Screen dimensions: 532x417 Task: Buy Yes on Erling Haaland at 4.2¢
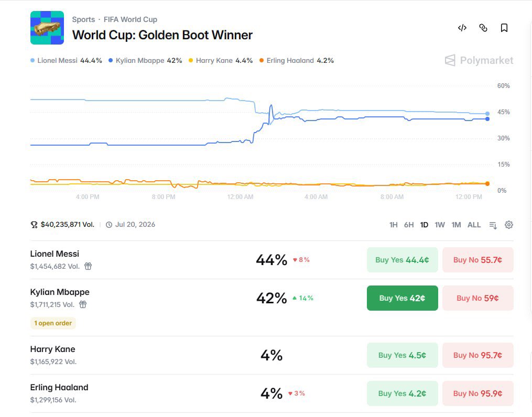(402, 393)
